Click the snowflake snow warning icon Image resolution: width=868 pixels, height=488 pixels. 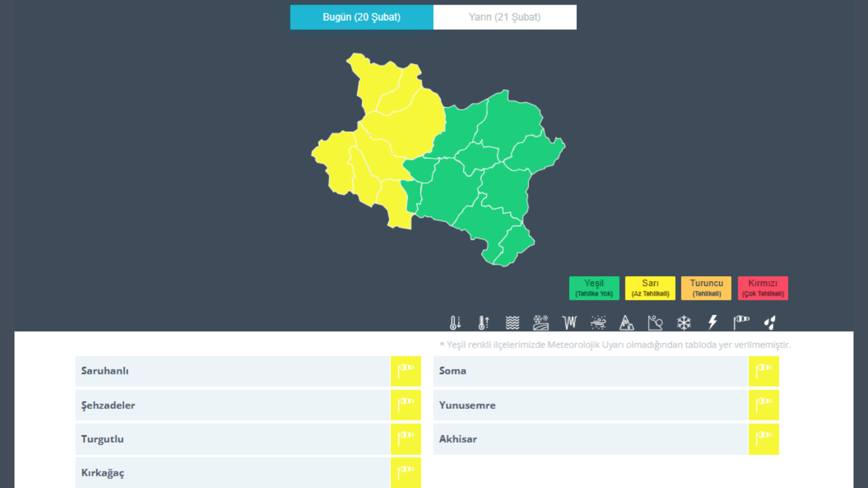(x=684, y=323)
